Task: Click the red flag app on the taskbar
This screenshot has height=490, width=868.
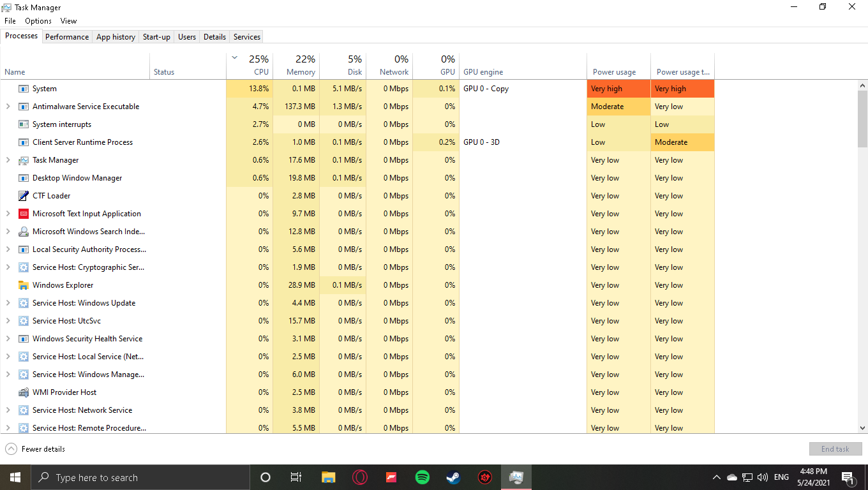Action: 391,477
